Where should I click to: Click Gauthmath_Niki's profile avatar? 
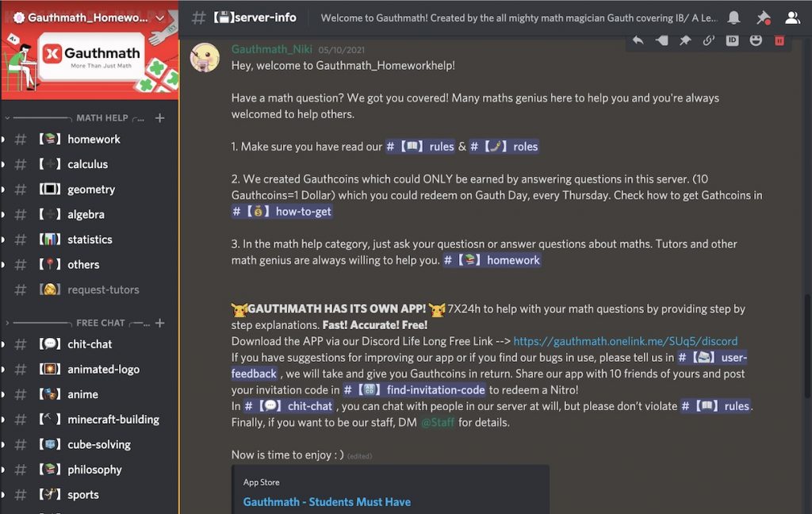click(205, 58)
